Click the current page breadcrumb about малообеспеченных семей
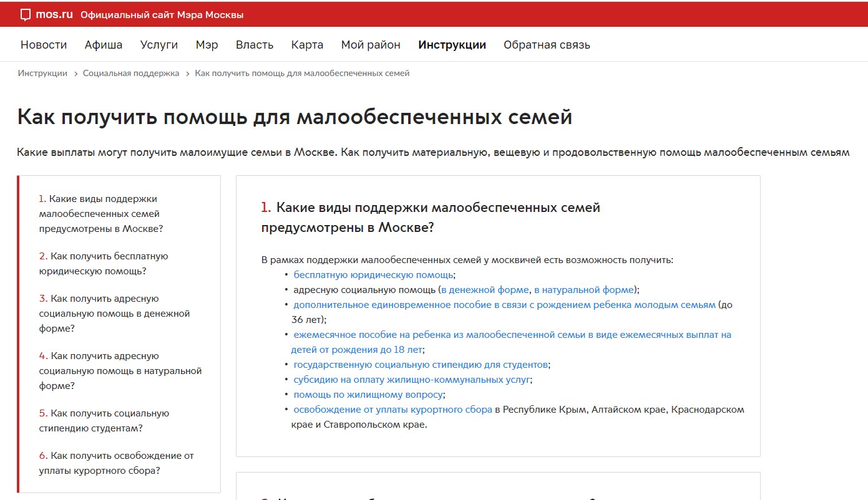Screen dimensions: 868x500 (302, 73)
